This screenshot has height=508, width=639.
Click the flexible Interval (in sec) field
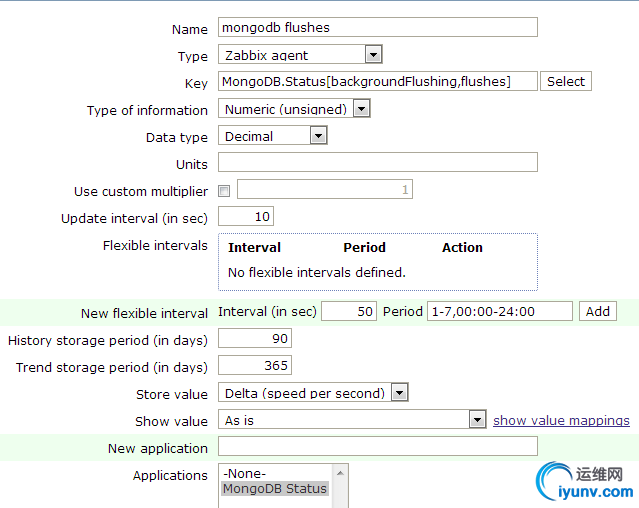pos(348,312)
